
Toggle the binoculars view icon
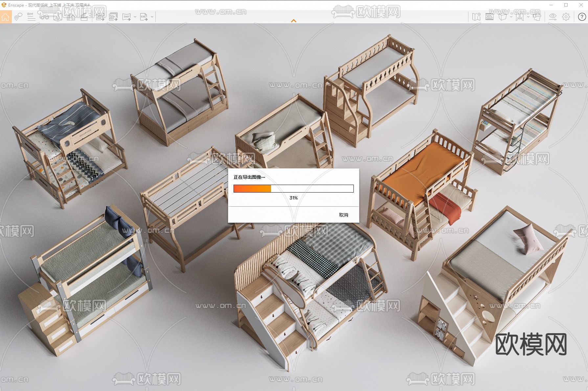coord(45,17)
